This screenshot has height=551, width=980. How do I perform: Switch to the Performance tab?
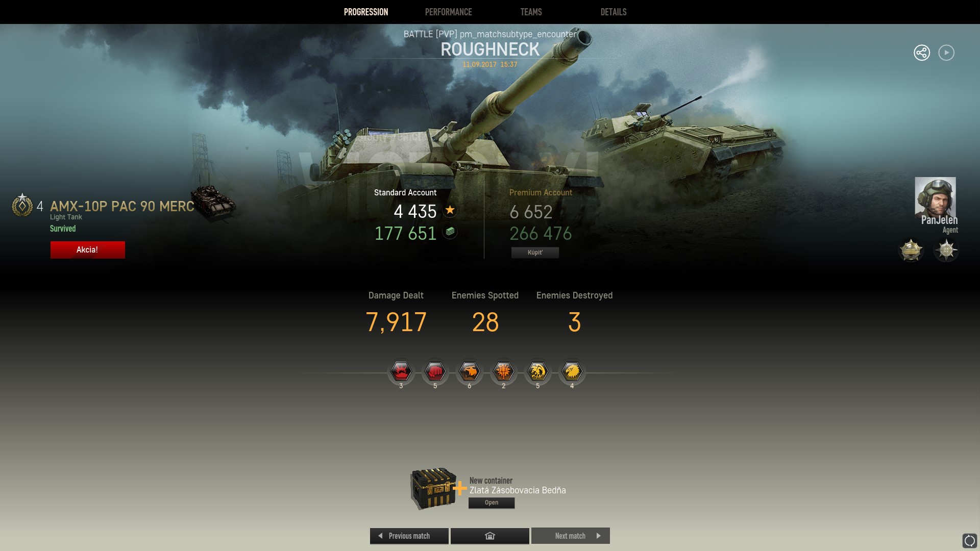pos(448,12)
